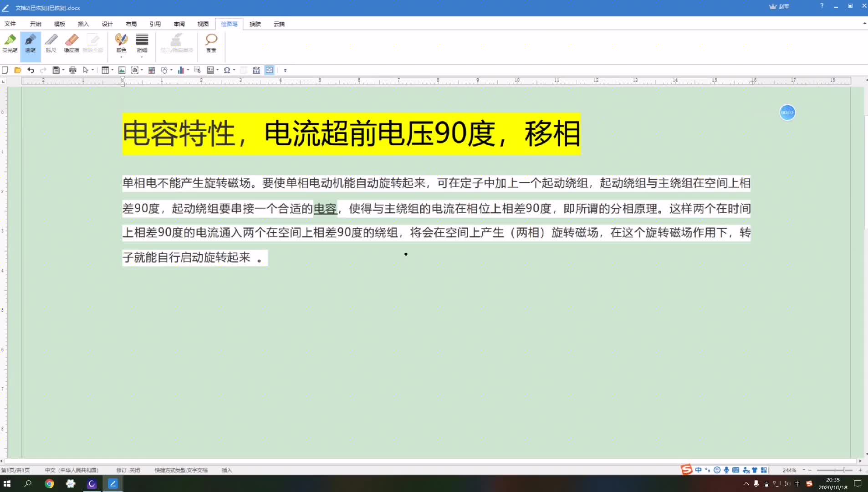Adjust the zoom slider handle
The image size is (868, 492).
click(844, 470)
